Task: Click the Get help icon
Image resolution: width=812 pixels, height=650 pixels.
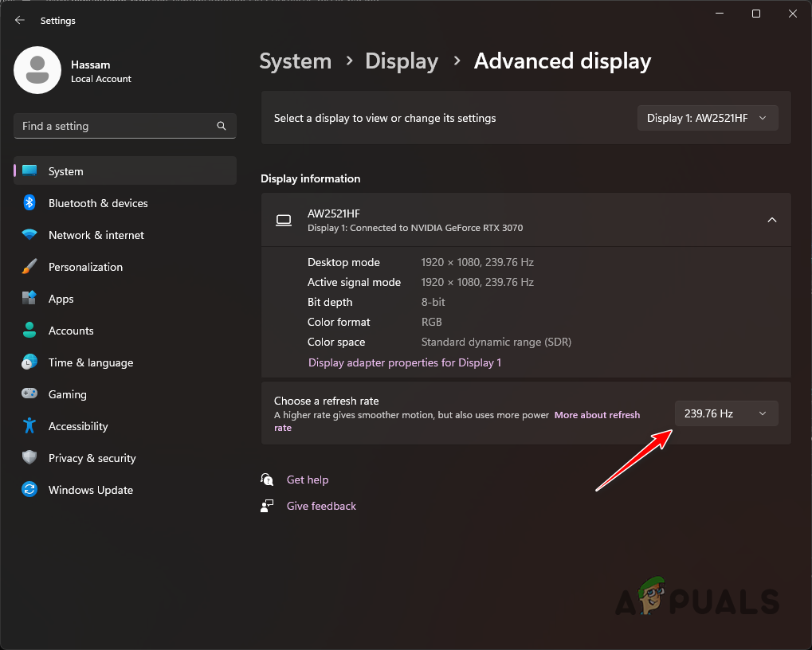Action: (x=266, y=480)
